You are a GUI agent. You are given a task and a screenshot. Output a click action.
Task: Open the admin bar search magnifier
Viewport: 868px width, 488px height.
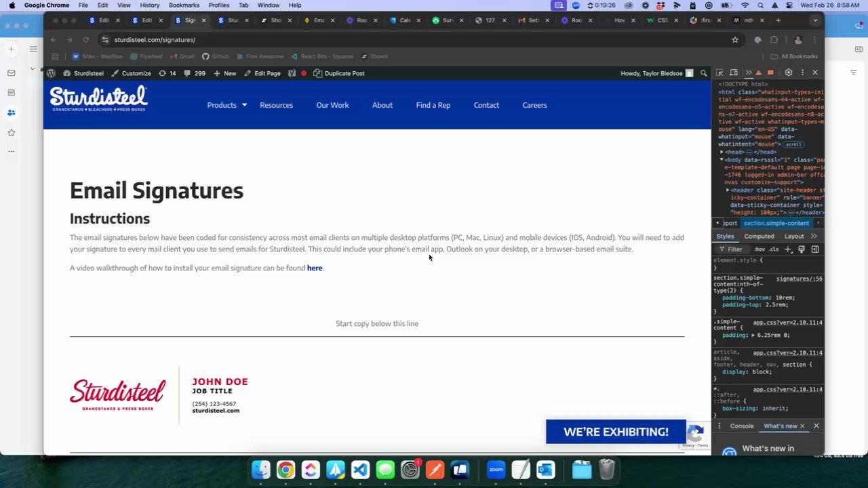[704, 73]
